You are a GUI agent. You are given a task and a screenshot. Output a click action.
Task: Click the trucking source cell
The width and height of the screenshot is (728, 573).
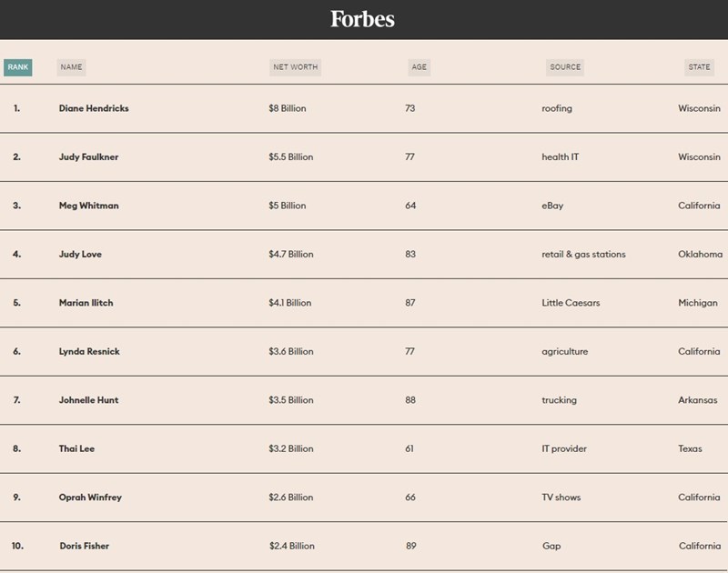tap(559, 400)
